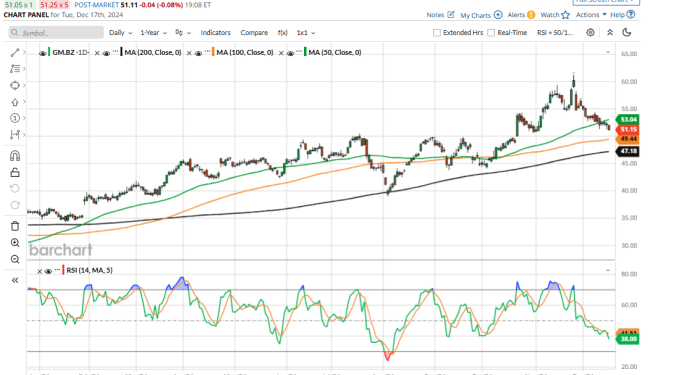Open the Fibonacci/lines list tool
Viewport: 700px width, 375px height.
point(15,69)
